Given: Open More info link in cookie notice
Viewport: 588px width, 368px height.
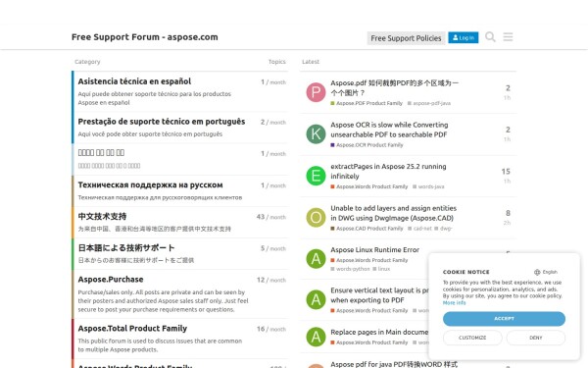Looking at the screenshot, I should coord(454,302).
